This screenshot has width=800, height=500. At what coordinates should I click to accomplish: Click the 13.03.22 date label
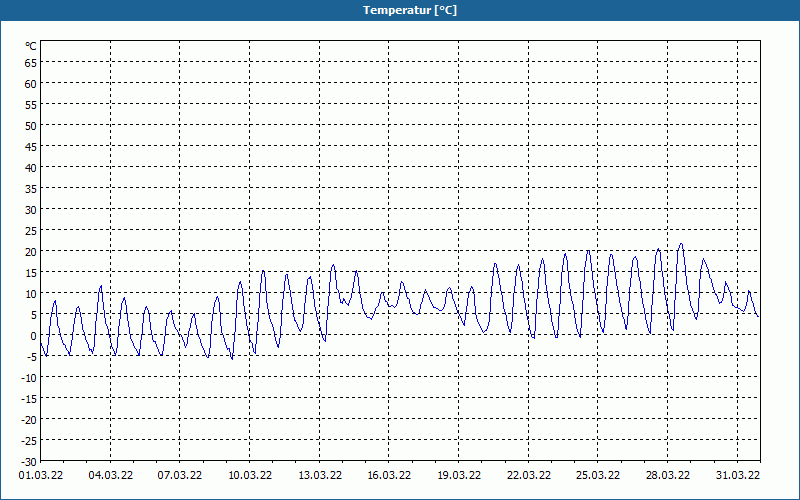click(319, 475)
